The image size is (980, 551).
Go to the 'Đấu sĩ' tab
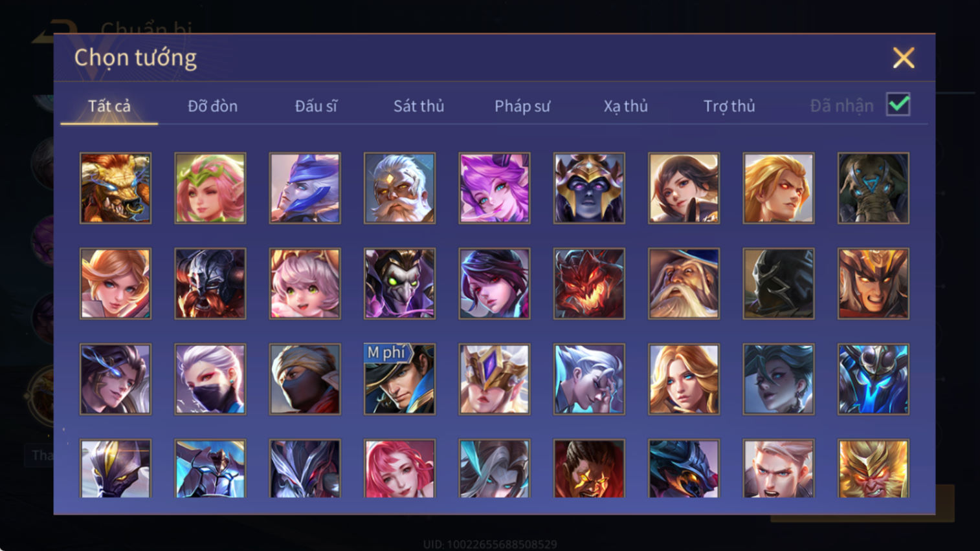[x=316, y=106]
